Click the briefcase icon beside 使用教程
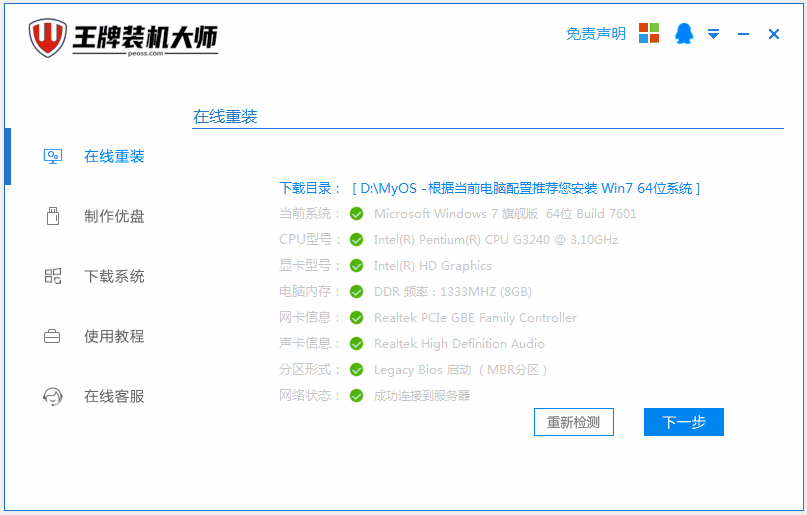 (52, 336)
